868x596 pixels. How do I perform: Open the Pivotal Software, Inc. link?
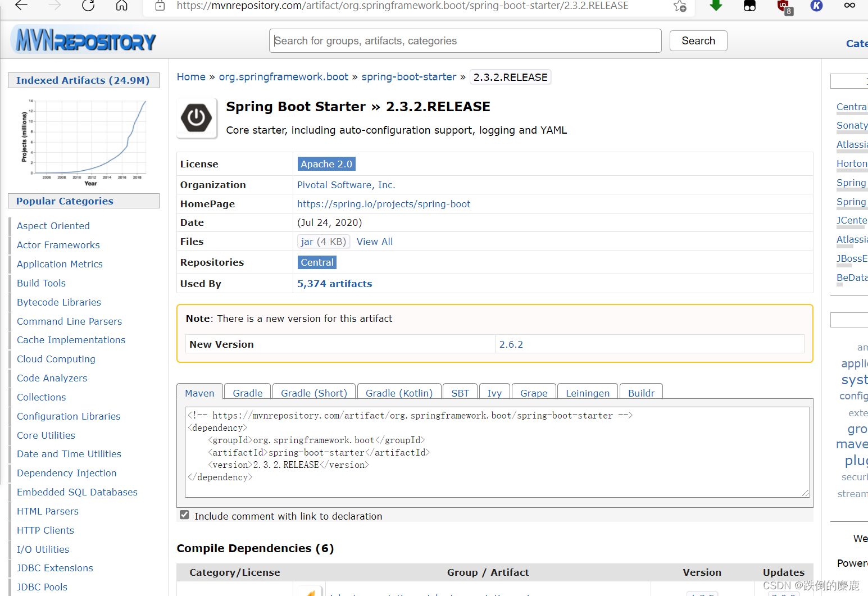pyautogui.click(x=346, y=185)
